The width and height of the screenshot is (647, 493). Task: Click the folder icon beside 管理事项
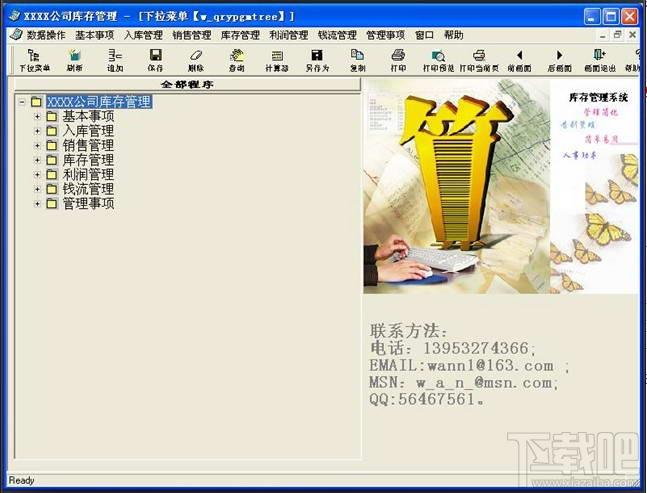pyautogui.click(x=52, y=203)
